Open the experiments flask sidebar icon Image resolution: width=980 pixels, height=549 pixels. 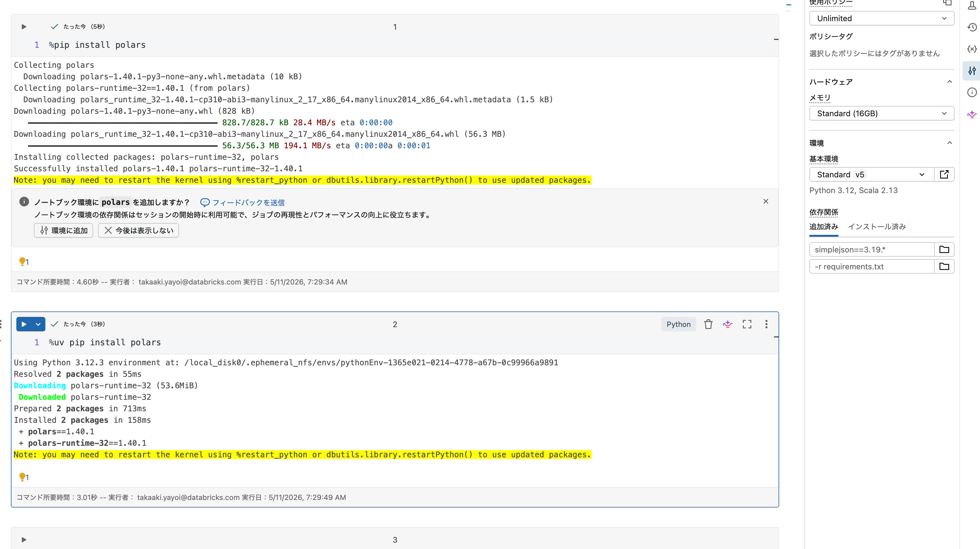click(x=972, y=5)
